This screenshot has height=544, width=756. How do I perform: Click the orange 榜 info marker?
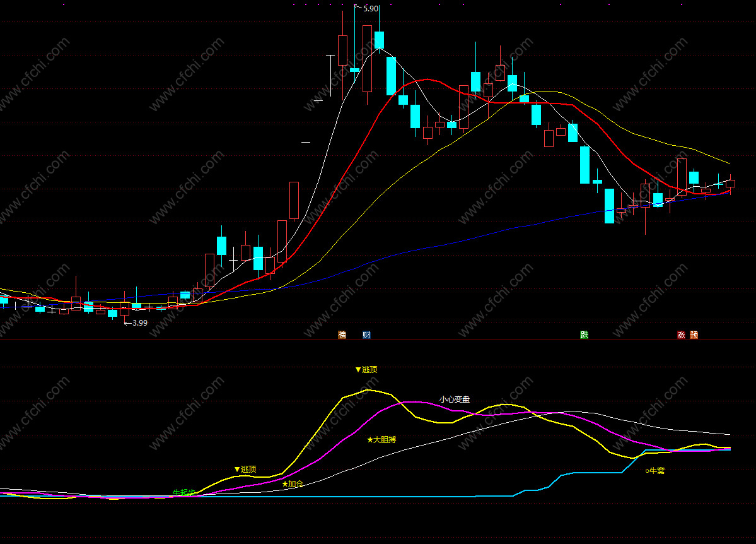(342, 334)
